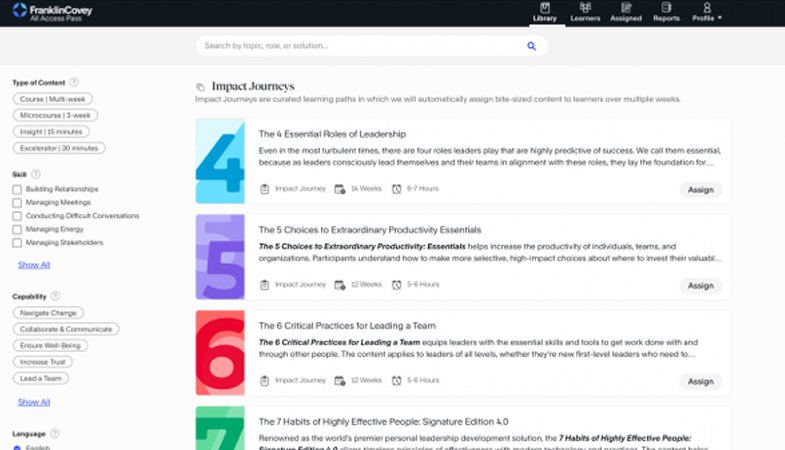Click the Capability help icon

pos(55,296)
